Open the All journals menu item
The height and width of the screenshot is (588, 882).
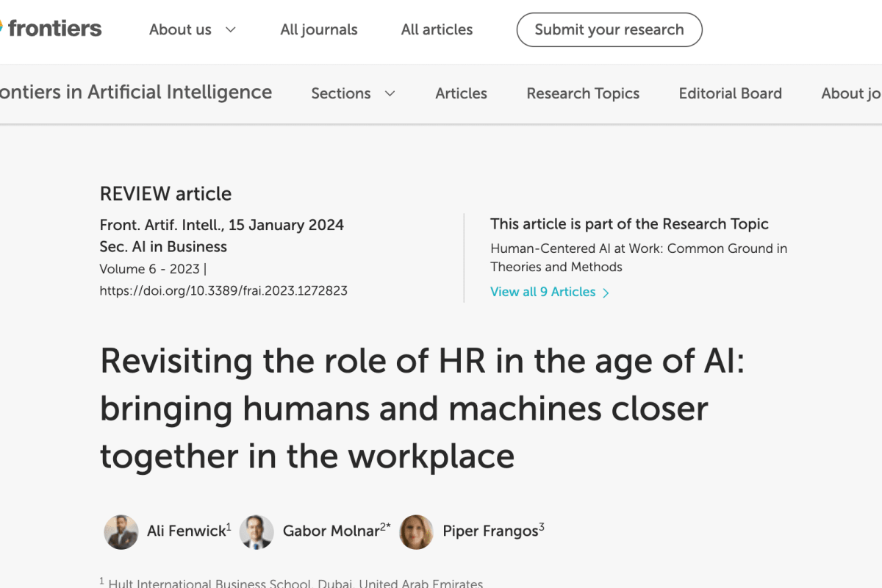319,30
